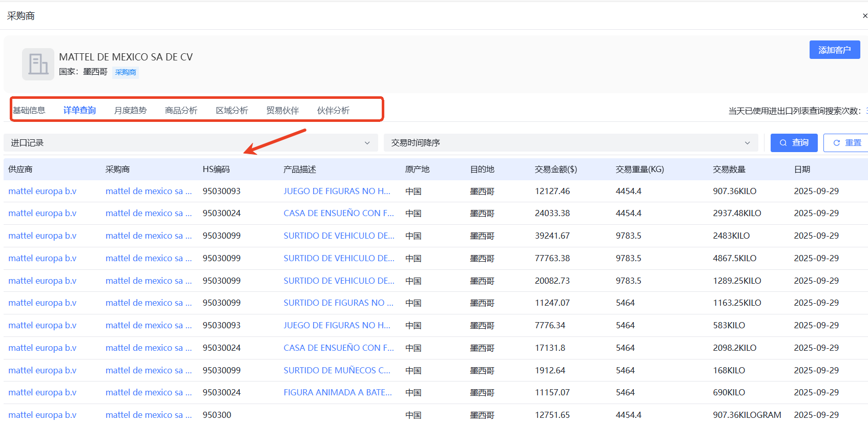
Task: View the 区域分析 tab
Action: coord(232,110)
